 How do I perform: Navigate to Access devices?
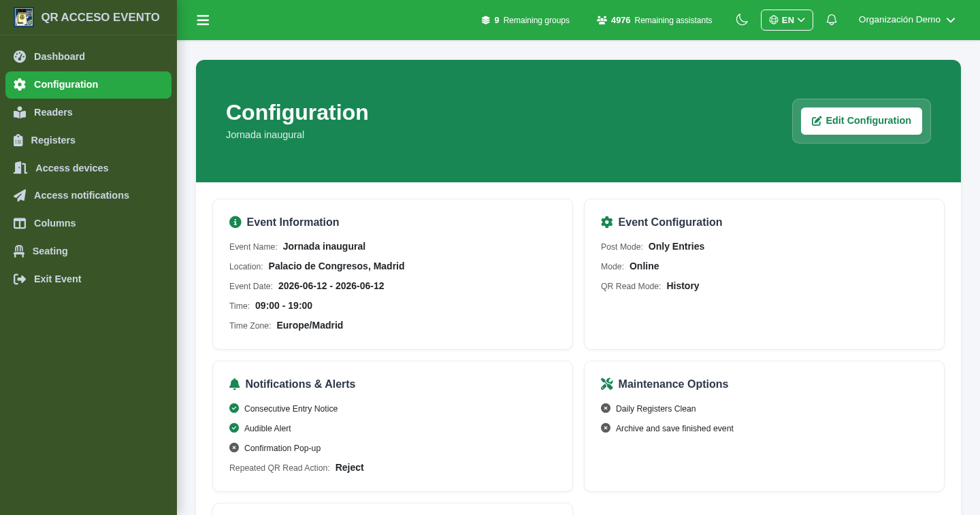pyautogui.click(x=88, y=168)
